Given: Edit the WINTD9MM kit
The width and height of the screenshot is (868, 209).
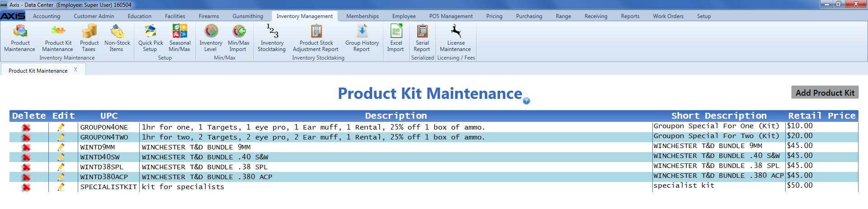Looking at the screenshot, I should pyautogui.click(x=61, y=147).
